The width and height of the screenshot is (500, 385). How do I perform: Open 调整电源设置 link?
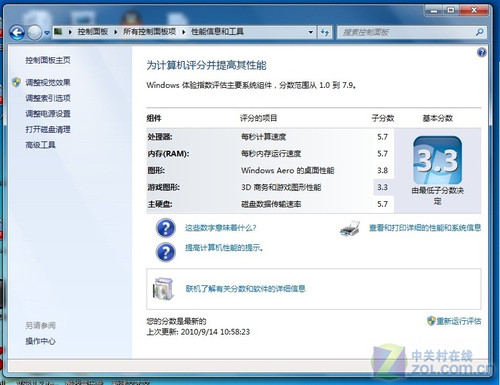tap(48, 114)
